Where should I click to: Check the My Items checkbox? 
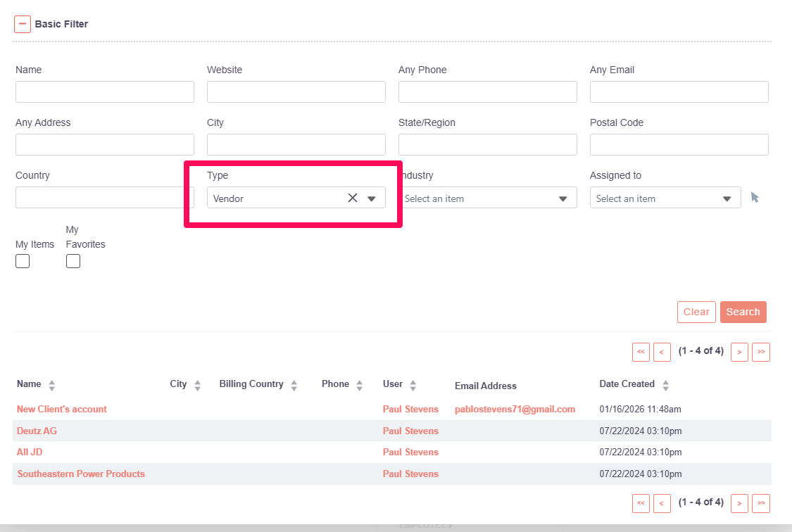click(23, 261)
